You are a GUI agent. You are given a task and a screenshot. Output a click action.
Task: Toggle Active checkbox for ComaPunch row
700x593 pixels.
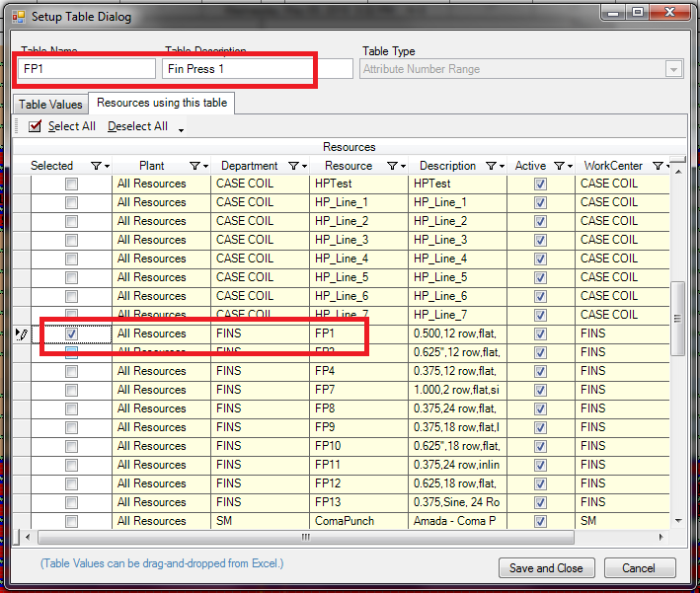pyautogui.click(x=539, y=522)
